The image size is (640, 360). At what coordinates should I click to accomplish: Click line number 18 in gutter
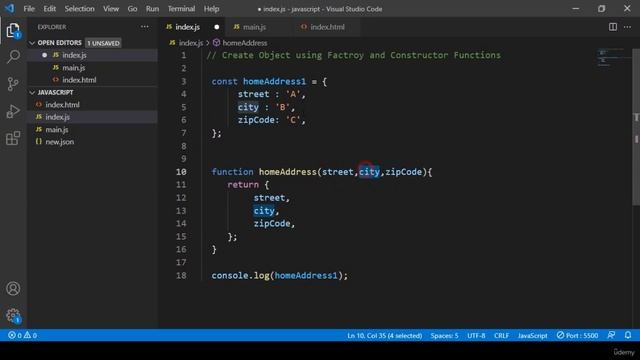181,276
